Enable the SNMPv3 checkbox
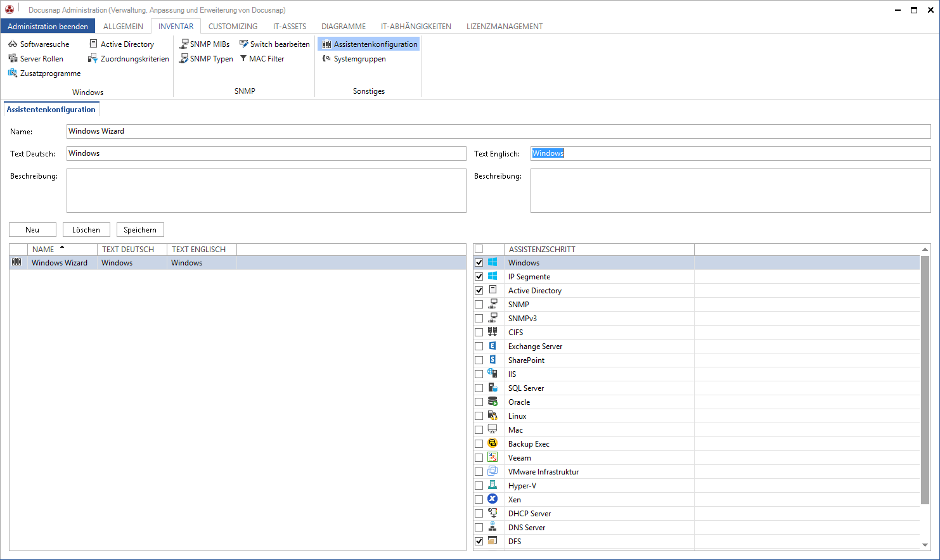 (x=479, y=318)
